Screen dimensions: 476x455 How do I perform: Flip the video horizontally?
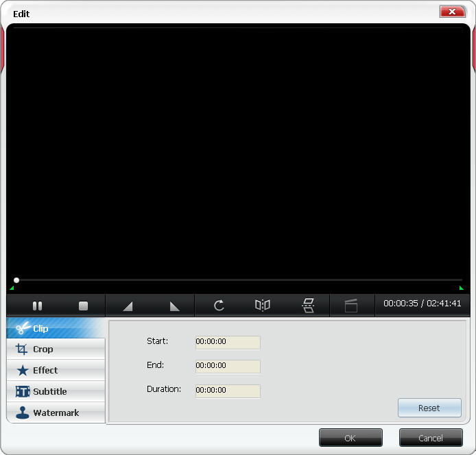tap(263, 305)
